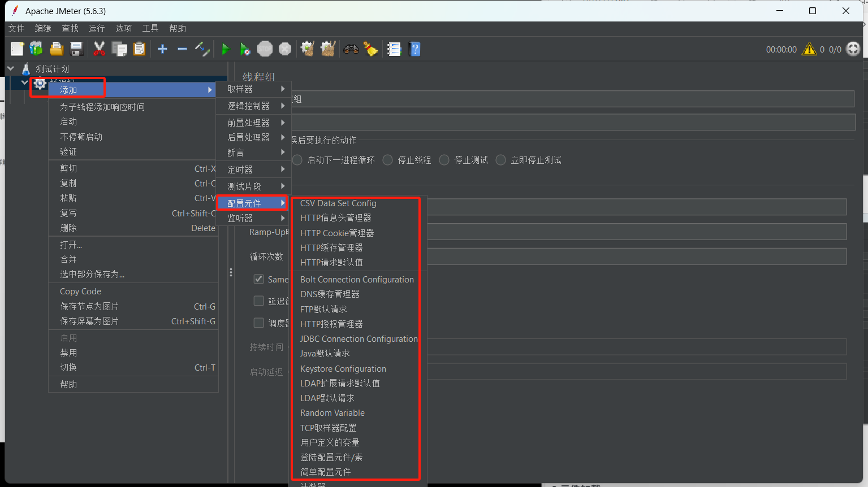Select the 启动下一进程循环 radio button
Image resolution: width=868 pixels, height=487 pixels.
[x=297, y=160]
